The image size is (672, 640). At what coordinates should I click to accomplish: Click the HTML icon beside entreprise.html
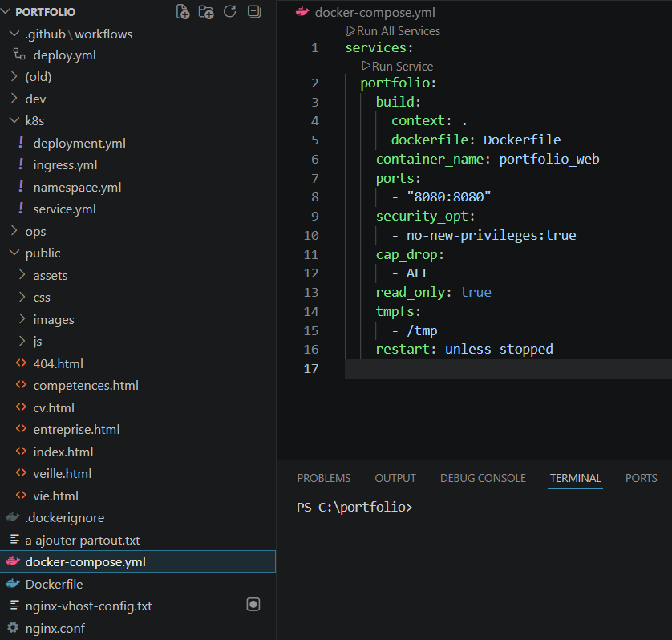21,428
